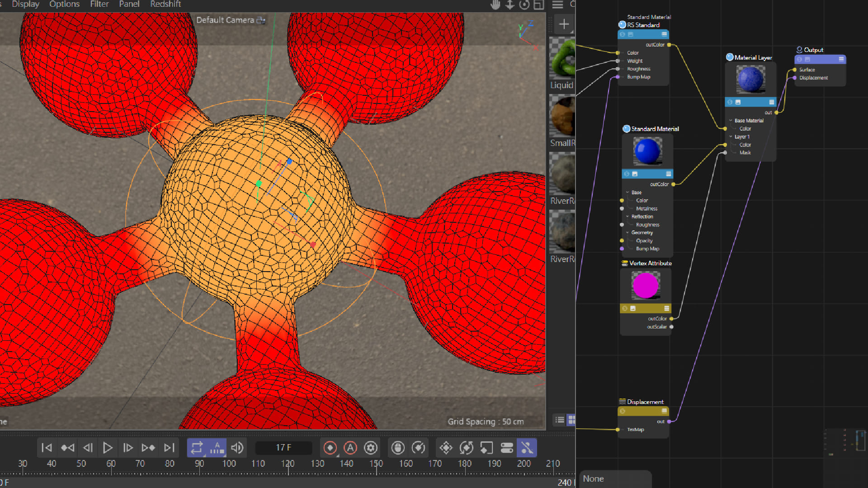This screenshot has width=868, height=488.
Task: Open Standard Material node hamburger menu
Action: click(x=668, y=174)
